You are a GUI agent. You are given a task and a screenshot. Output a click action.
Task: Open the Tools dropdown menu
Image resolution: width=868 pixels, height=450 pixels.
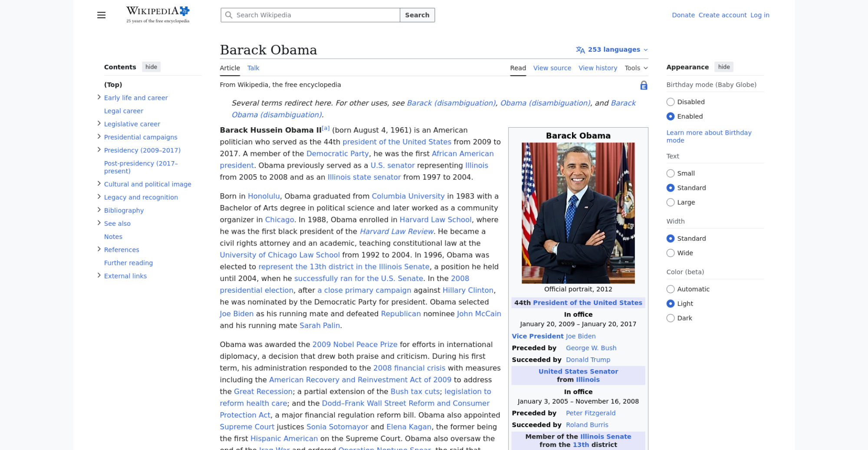(636, 68)
